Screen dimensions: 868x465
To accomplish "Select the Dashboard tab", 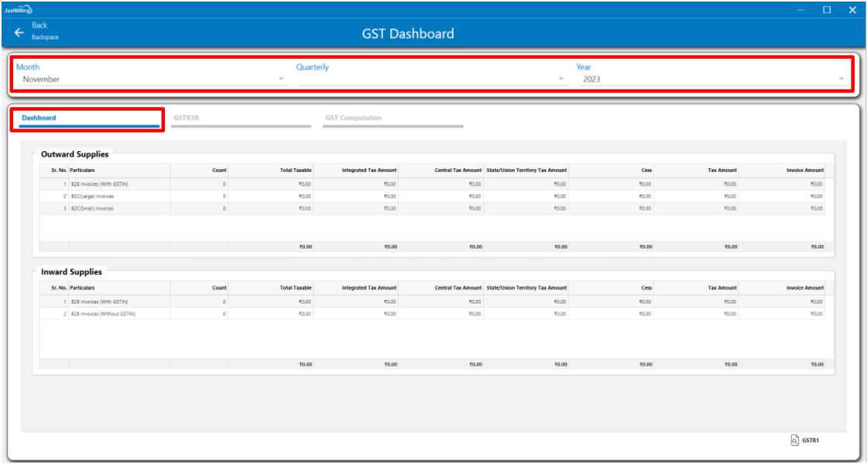I will 88,119.
